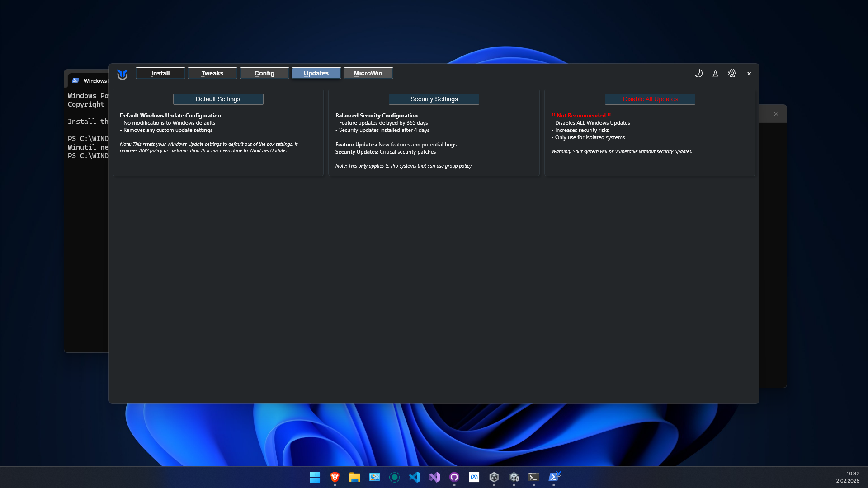868x488 pixels.
Task: Click 'Balanced Security Configuration' heading
Action: click(x=377, y=116)
